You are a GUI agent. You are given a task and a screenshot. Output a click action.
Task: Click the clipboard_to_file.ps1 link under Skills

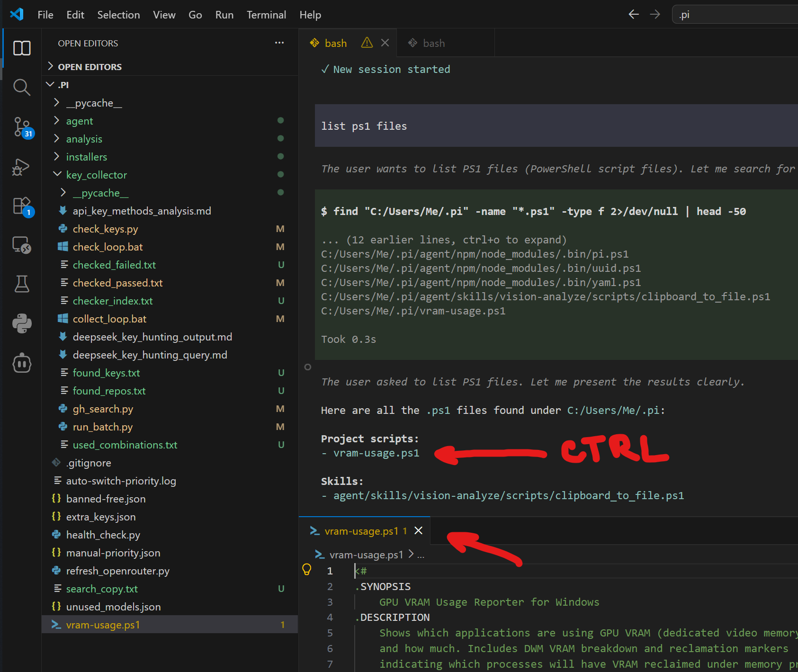(509, 496)
